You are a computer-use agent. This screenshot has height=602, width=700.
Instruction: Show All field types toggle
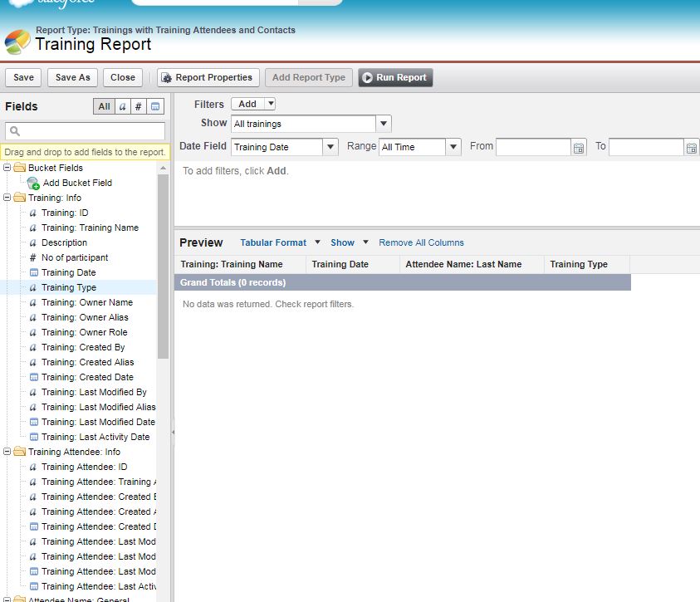(104, 106)
